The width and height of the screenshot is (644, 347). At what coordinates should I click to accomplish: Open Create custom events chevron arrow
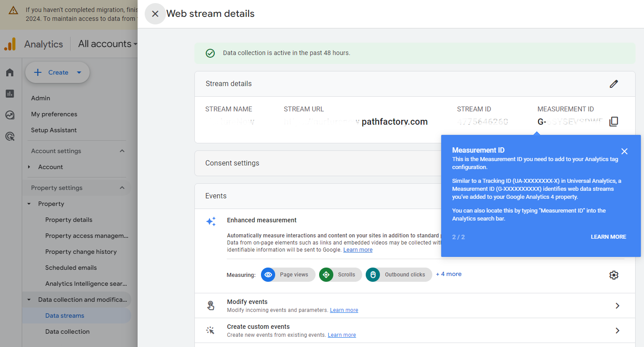617,331
